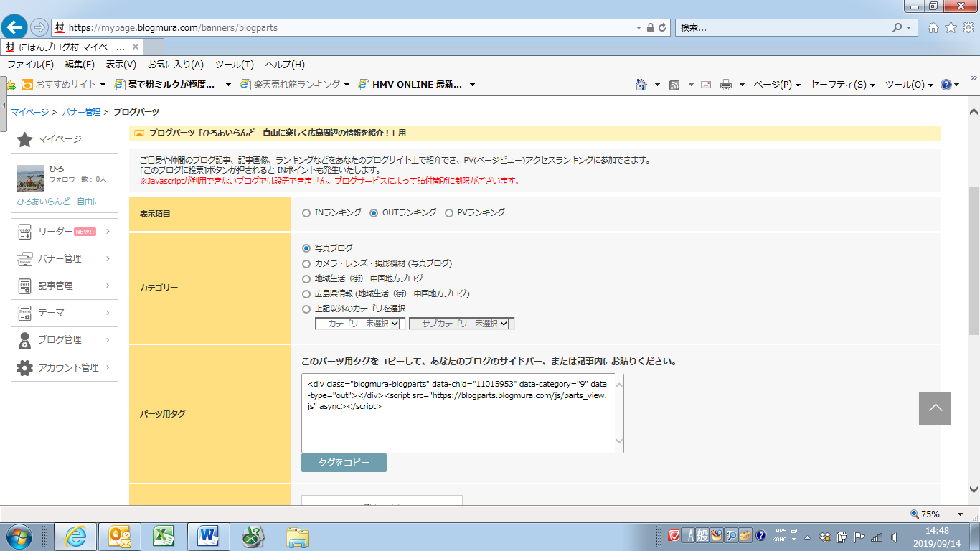Screen dimensions: 980x551
Task: Select カメラ・レンズ・撮影機材 category radio
Action: pos(306,263)
